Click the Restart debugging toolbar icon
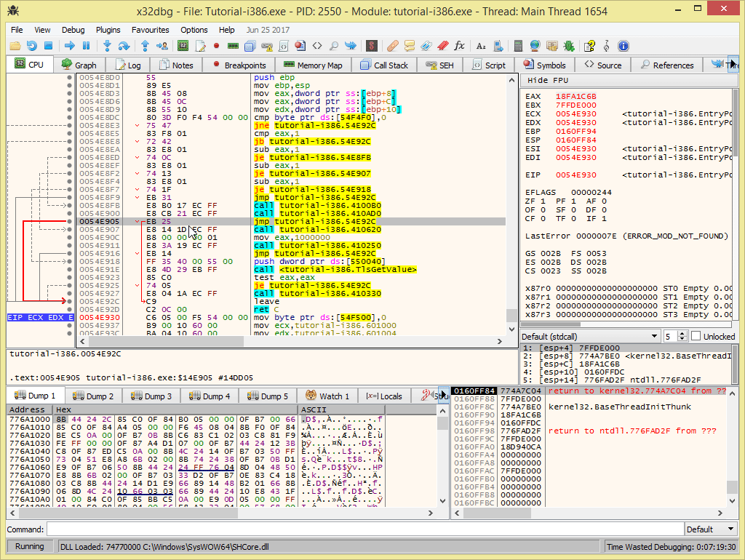Image resolution: width=745 pixels, height=560 pixels. click(x=31, y=46)
